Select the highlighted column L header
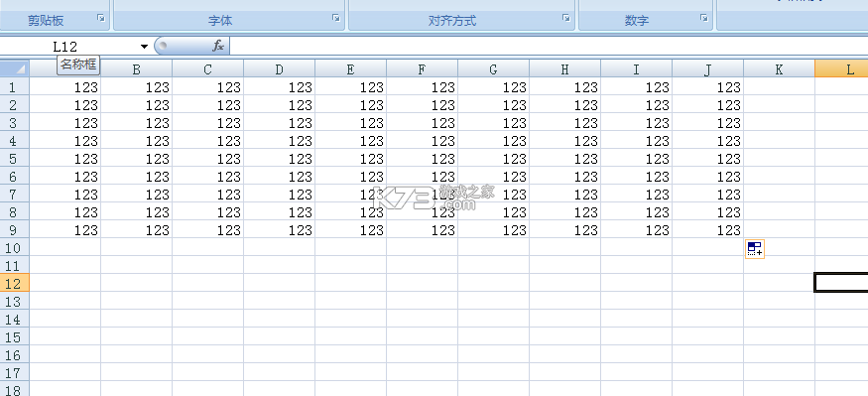Image resolution: width=868 pixels, height=396 pixels. tap(841, 68)
